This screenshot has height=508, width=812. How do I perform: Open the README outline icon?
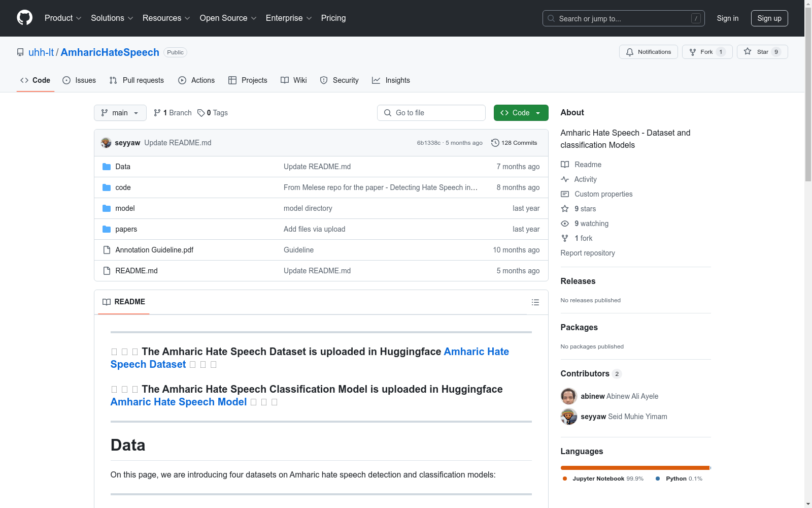535,302
